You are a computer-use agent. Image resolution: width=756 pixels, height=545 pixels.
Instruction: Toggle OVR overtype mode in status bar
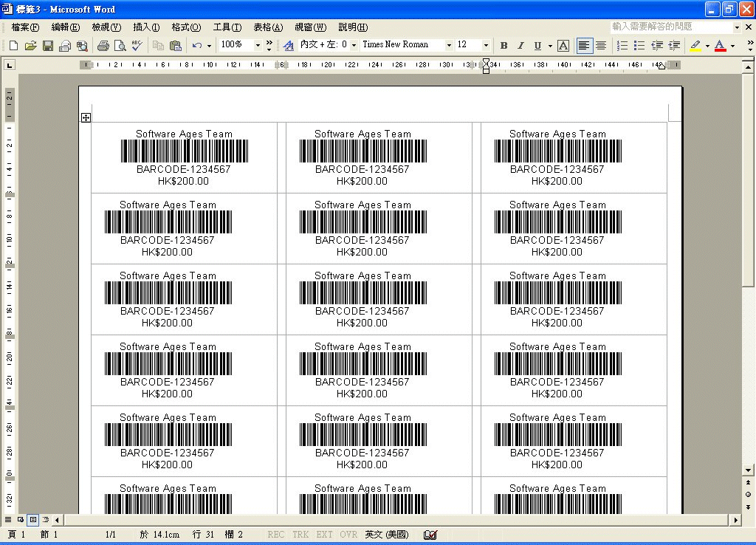[x=348, y=535]
